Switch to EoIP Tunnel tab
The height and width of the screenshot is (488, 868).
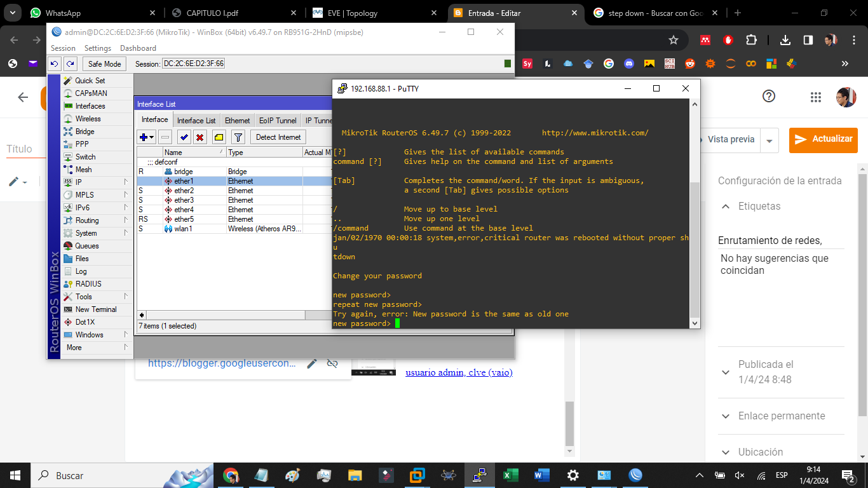pos(278,120)
